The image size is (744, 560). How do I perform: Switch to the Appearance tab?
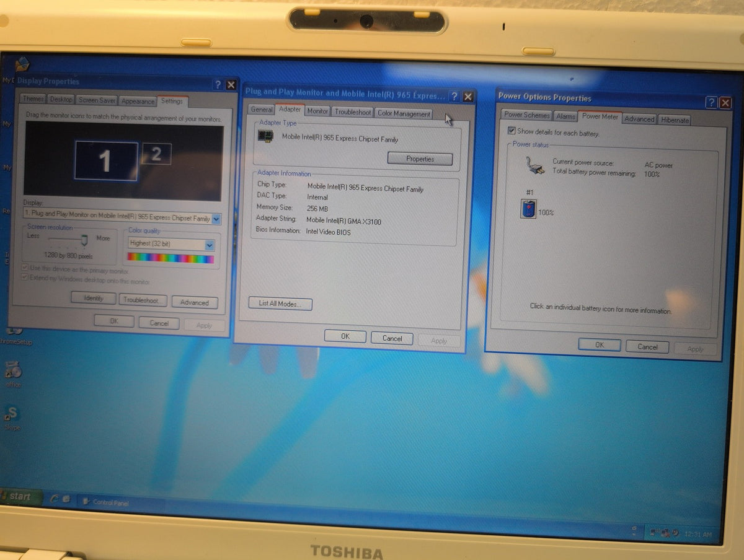pyautogui.click(x=138, y=101)
